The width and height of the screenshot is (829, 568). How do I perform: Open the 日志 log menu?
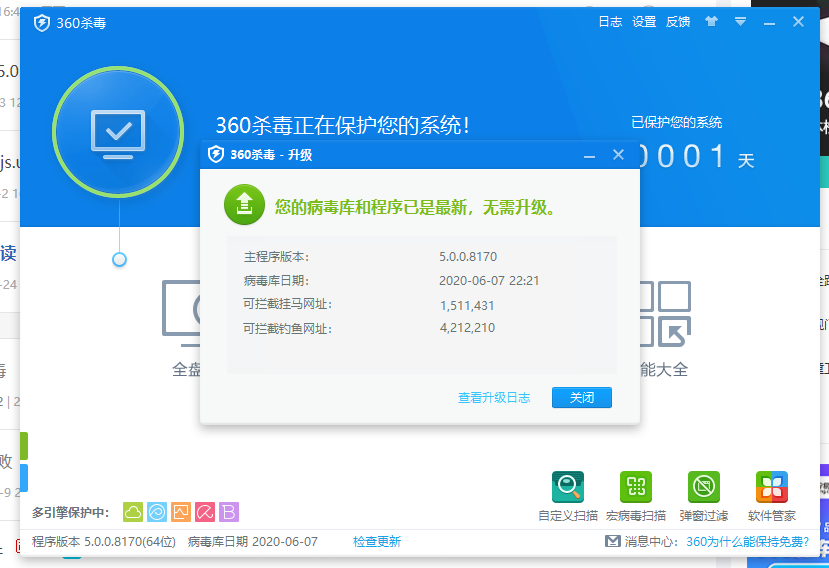[610, 22]
